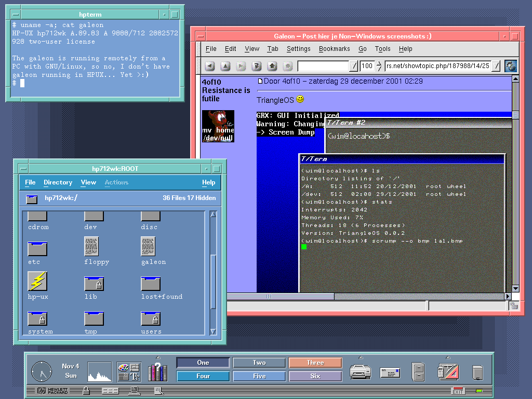This screenshot has height=399, width=532.
Task: Switch to workspace Five
Action: [259, 376]
